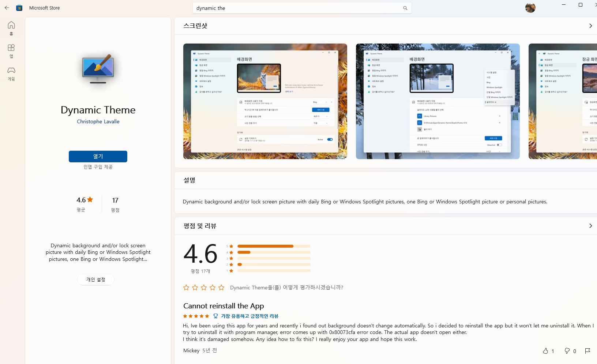Click the 'Cannot reinstall the App' review title
Screen dimensions: 597x364
[224, 306]
